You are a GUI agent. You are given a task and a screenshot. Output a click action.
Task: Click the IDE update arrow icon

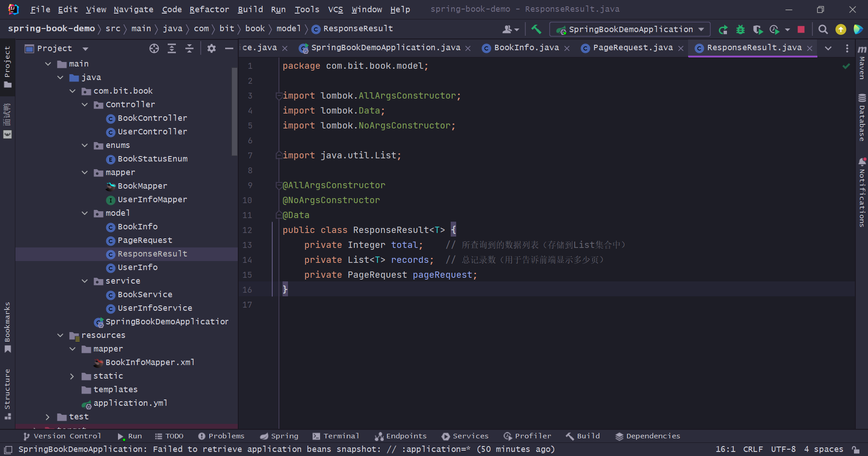click(841, 29)
